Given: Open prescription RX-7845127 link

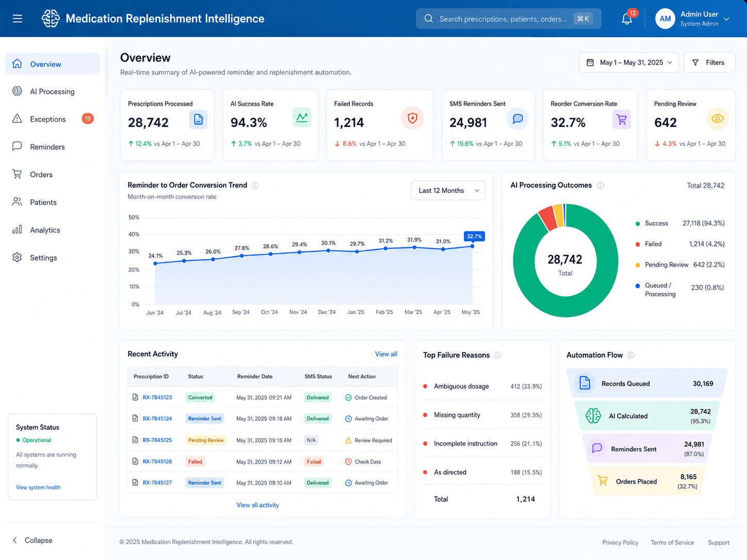Looking at the screenshot, I should point(157,483).
